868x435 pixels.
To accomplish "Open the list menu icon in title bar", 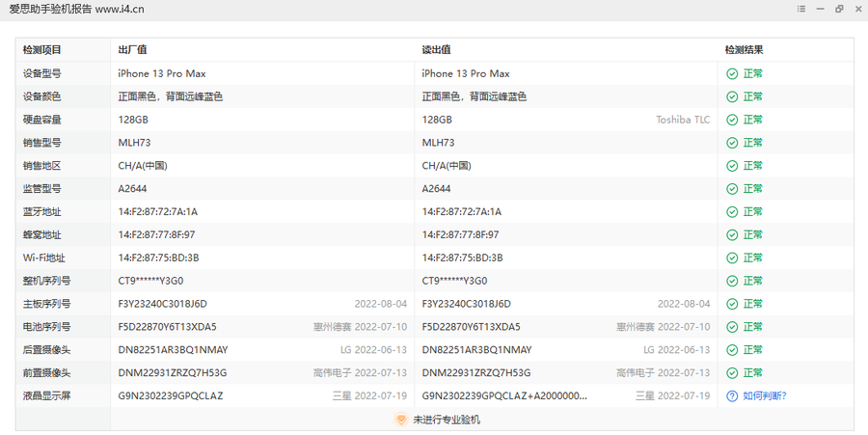I will tap(801, 9).
